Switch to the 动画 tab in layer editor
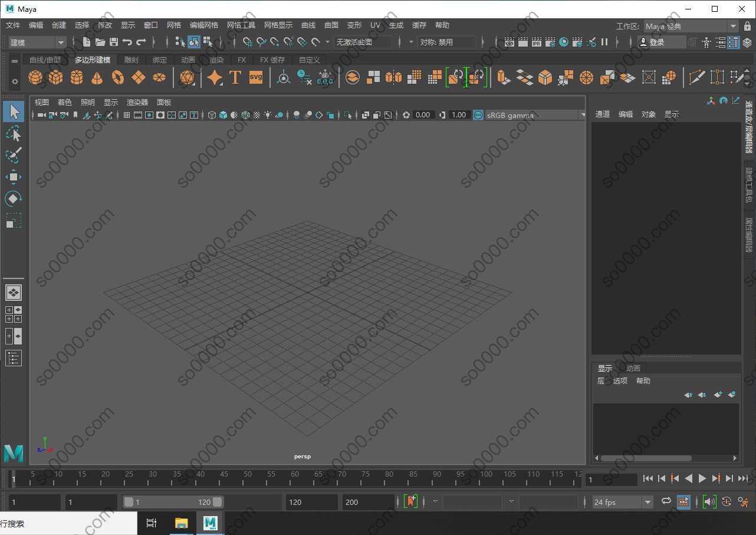Image resolution: width=756 pixels, height=535 pixels. tap(633, 368)
